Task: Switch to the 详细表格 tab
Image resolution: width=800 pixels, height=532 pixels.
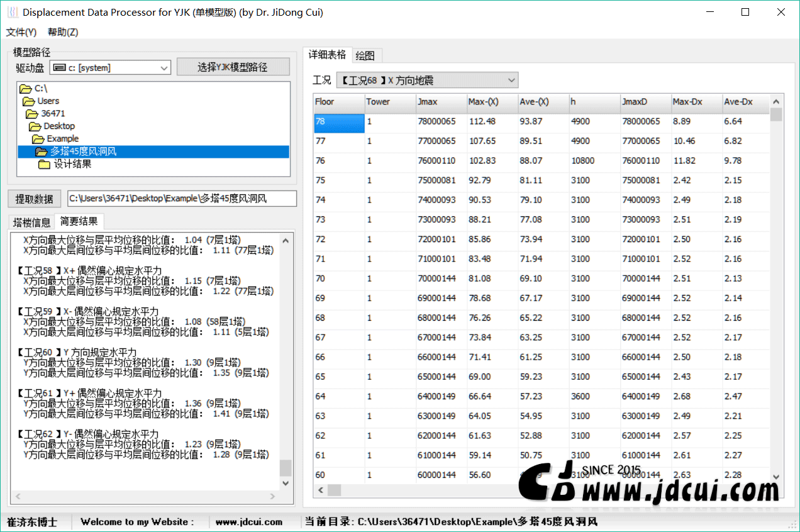Action: [x=327, y=55]
